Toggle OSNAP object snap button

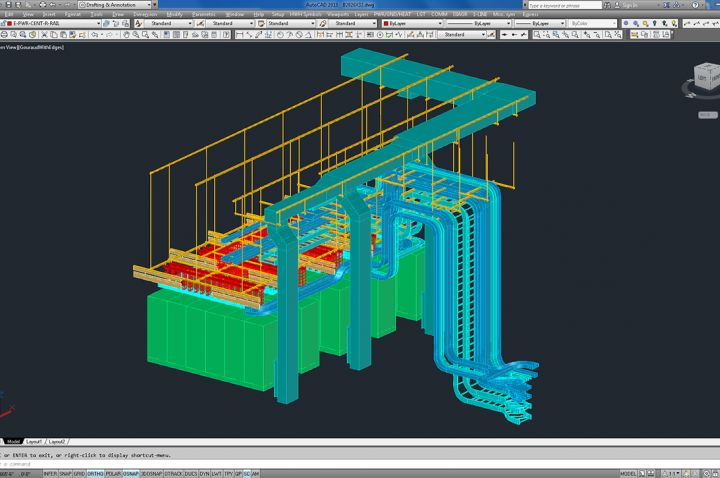pyautogui.click(x=131, y=473)
